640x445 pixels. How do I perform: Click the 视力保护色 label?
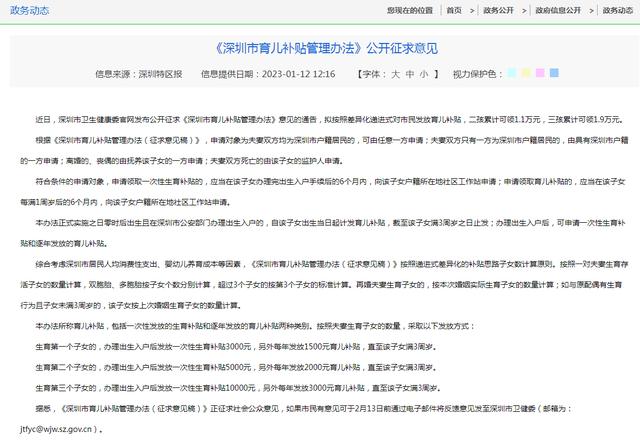477,74
